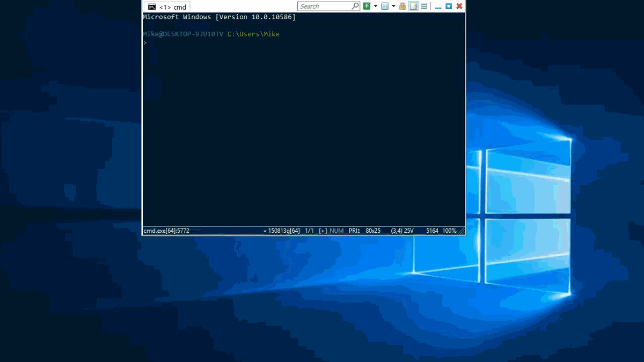Click "Mike@DESKTOP-9JU10TV" in the prompt
The width and height of the screenshot is (644, 362).
tap(183, 34)
